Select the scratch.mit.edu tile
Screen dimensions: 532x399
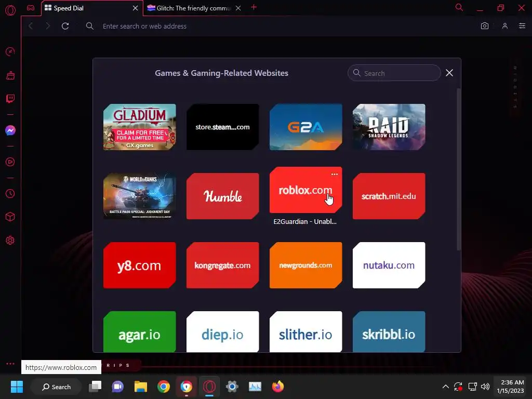(x=389, y=196)
